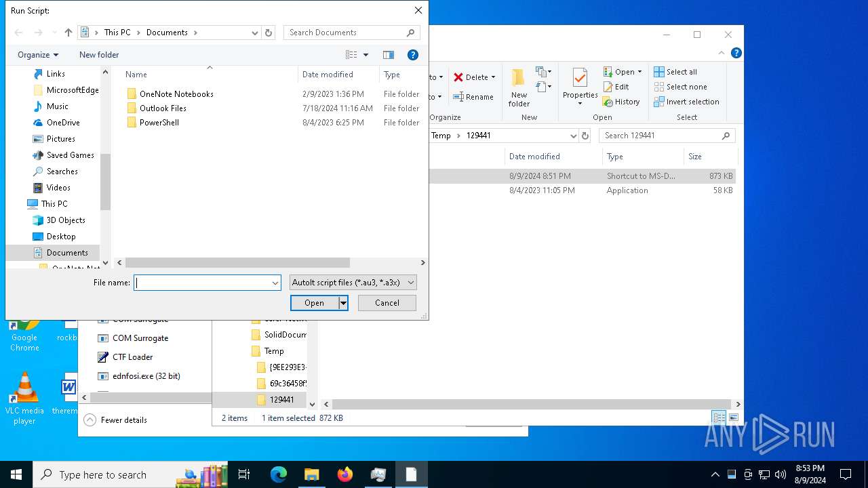This screenshot has height=488, width=868.
Task: Click Select all in Explorer ribbon
Action: [675, 72]
